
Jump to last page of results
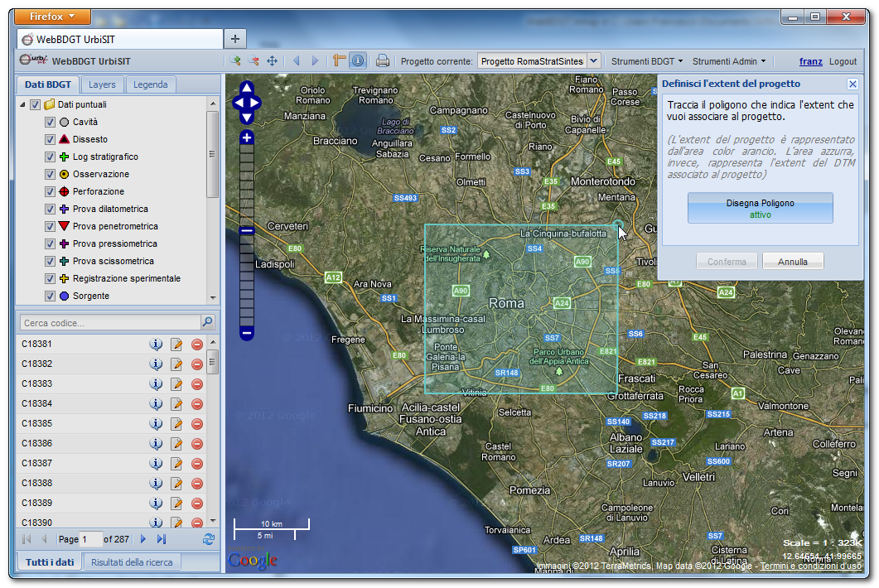[162, 539]
